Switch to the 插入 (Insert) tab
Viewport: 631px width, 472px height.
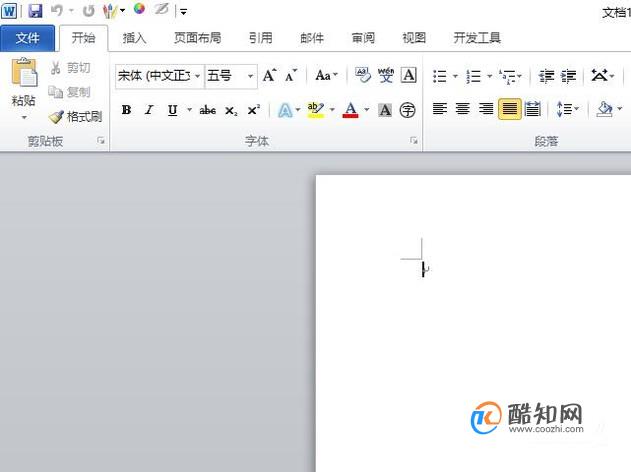[134, 38]
